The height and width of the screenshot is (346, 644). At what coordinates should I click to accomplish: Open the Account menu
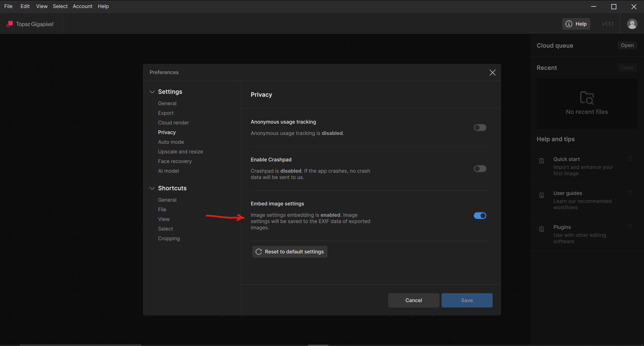(83, 6)
